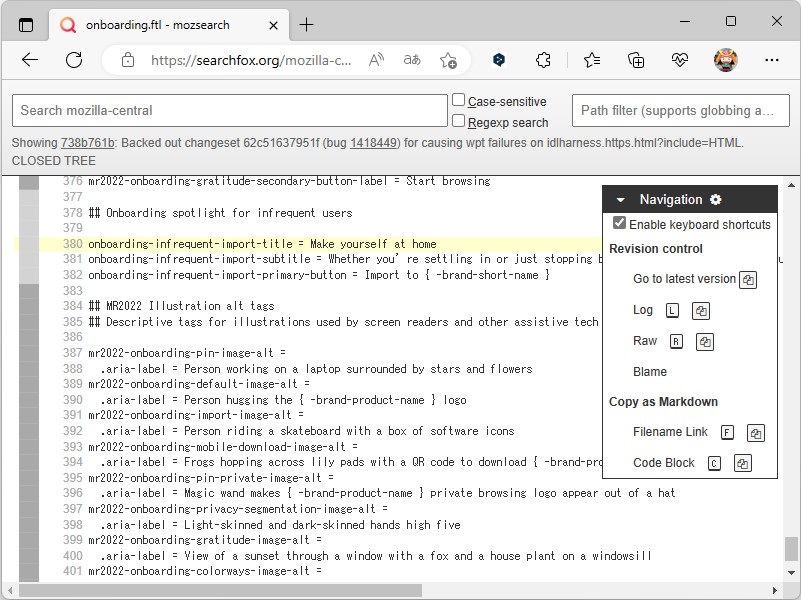Open bug 1418449 link
Viewport: 801px width, 600px height.
[373, 143]
